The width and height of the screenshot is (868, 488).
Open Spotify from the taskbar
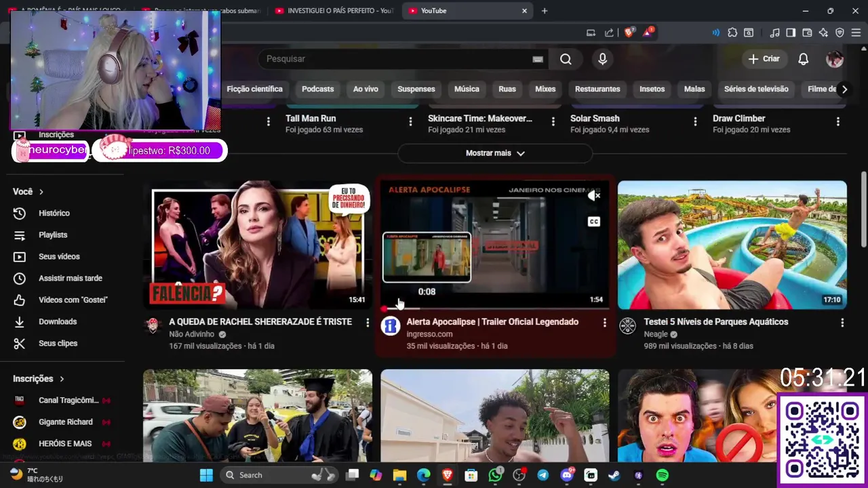(x=663, y=475)
